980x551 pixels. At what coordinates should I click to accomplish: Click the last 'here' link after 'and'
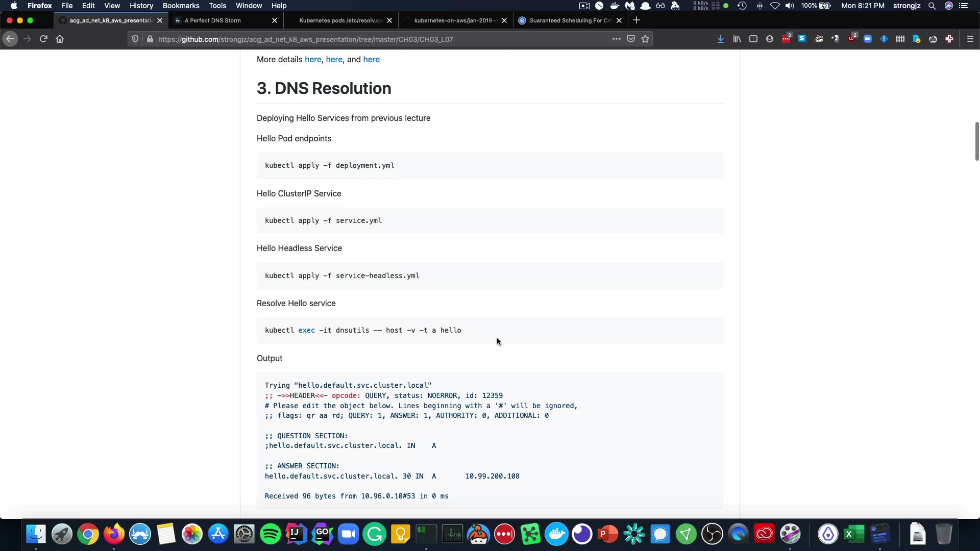coord(371,59)
